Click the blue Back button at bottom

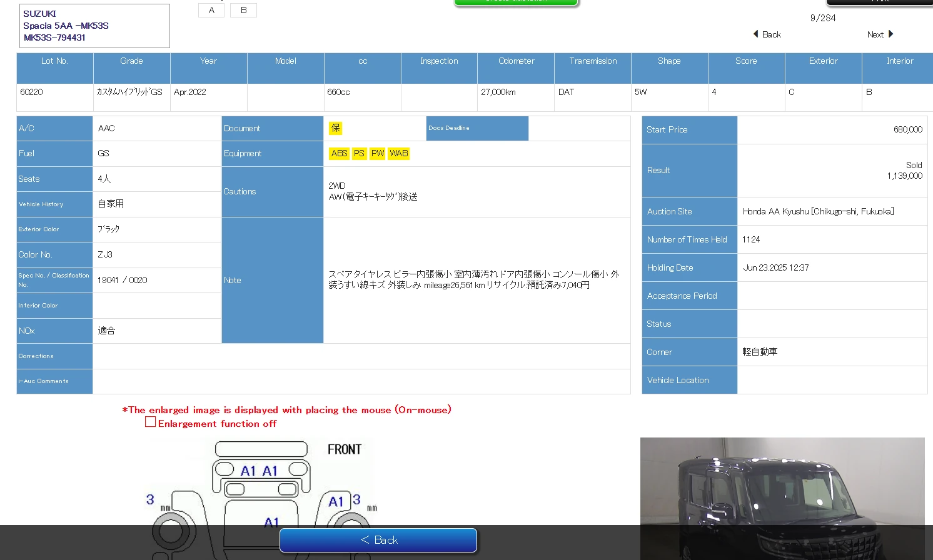tap(378, 540)
